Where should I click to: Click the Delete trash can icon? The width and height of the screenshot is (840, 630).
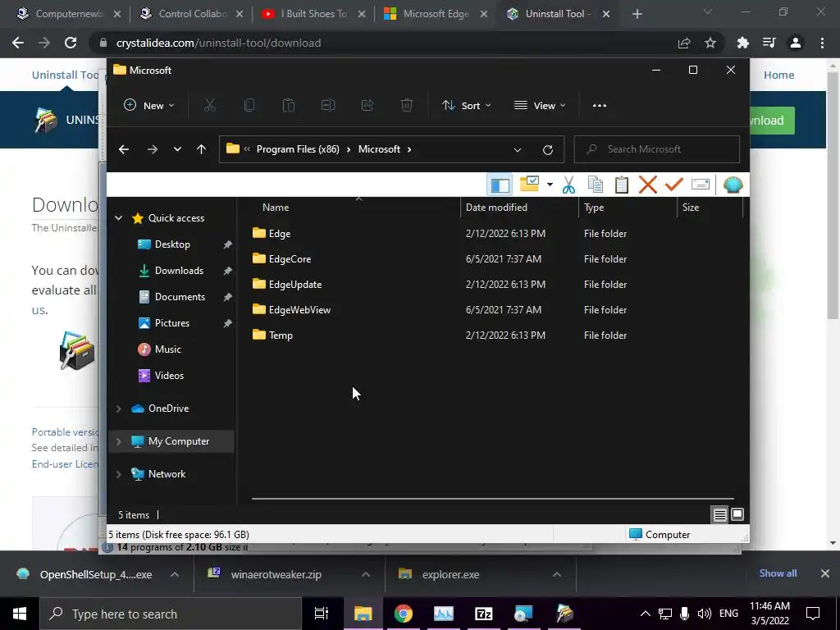407,106
